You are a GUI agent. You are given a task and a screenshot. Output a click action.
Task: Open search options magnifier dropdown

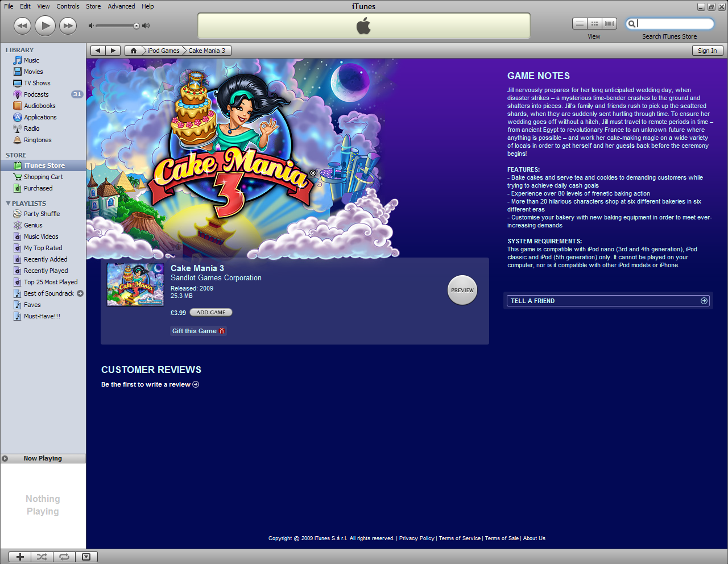(631, 24)
